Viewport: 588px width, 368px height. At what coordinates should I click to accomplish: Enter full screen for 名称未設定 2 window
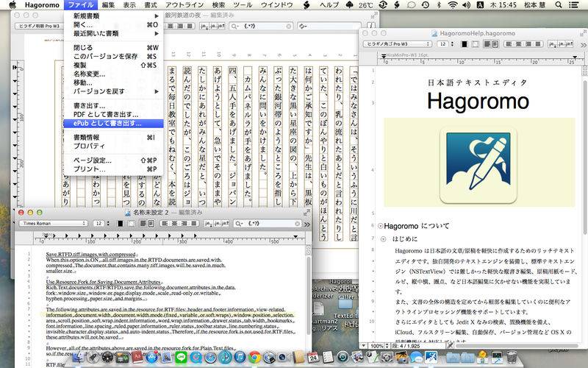[x=306, y=213]
